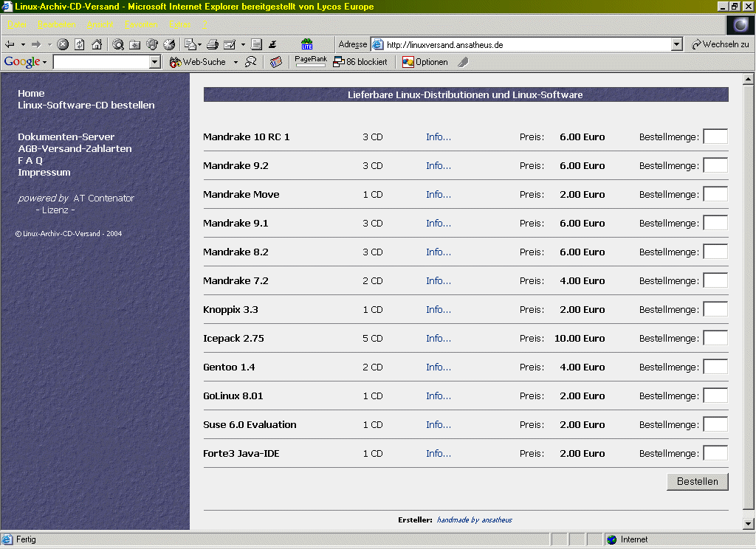Expand the Back history dropdown arrow
This screenshot has height=549, width=756.
(x=23, y=45)
